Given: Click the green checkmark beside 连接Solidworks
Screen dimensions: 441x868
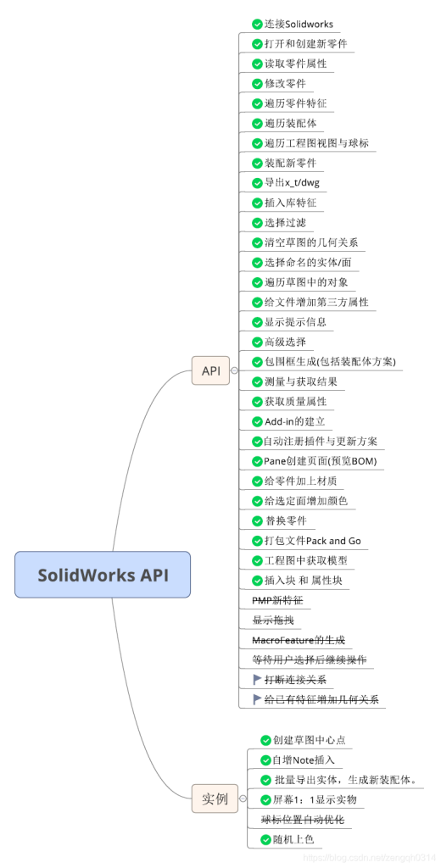Looking at the screenshot, I should (256, 25).
